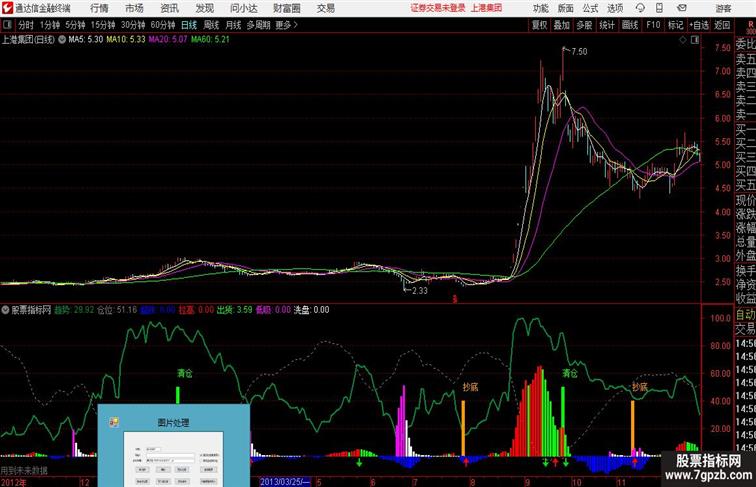Switch to 5分钟 period tab
This screenshot has width=756, height=487.
[75, 25]
